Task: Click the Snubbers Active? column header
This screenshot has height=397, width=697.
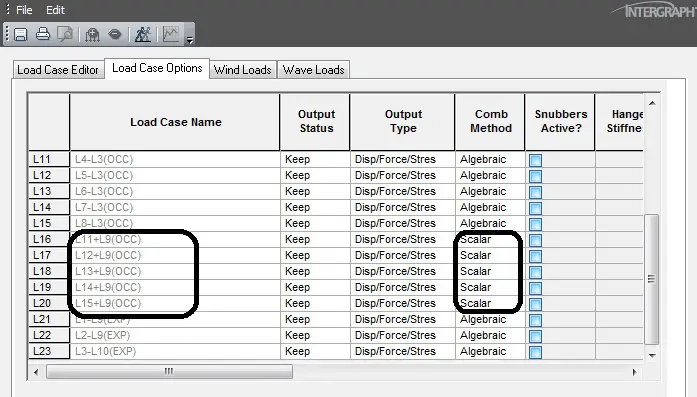Action: [560, 121]
